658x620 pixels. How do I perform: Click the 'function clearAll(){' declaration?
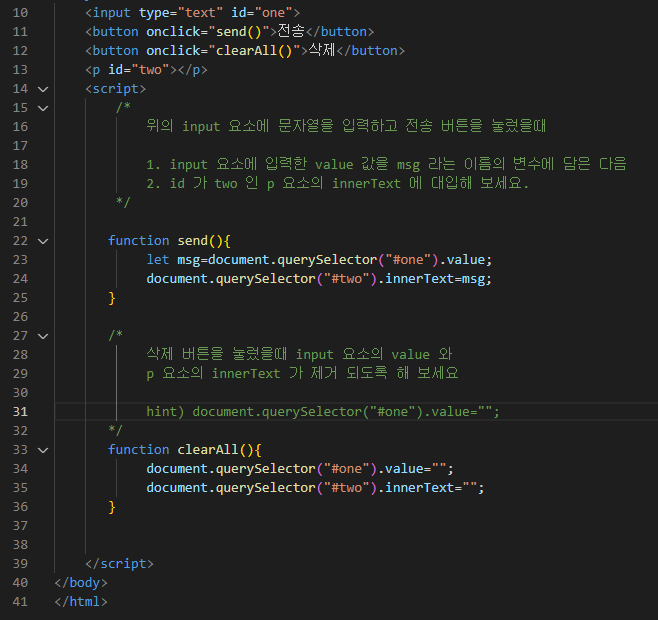(185, 450)
